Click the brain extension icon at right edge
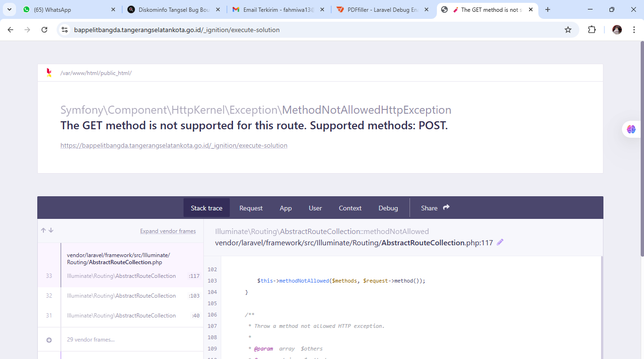The height and width of the screenshot is (359, 644). (x=631, y=129)
